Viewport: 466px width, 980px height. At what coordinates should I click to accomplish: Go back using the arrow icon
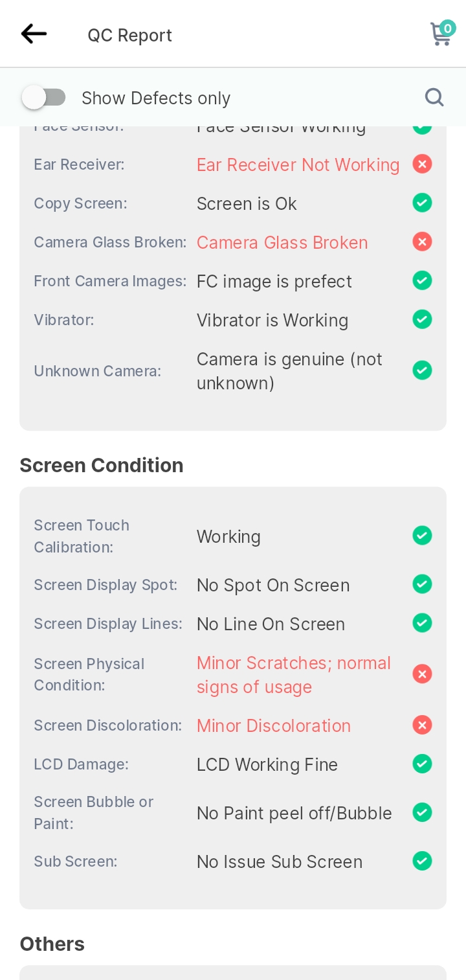(x=34, y=34)
